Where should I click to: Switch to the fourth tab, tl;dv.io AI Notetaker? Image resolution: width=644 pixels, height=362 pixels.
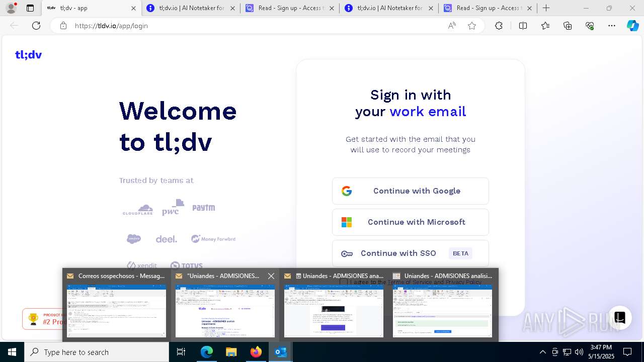389,8
